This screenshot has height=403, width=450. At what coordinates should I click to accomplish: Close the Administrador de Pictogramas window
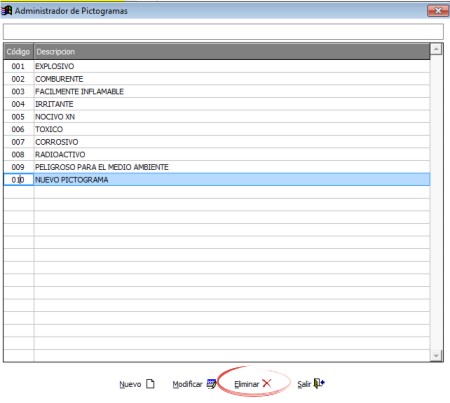click(438, 11)
